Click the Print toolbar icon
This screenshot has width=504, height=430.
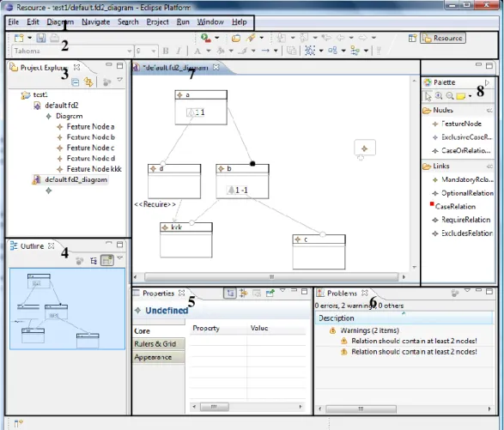coord(54,38)
